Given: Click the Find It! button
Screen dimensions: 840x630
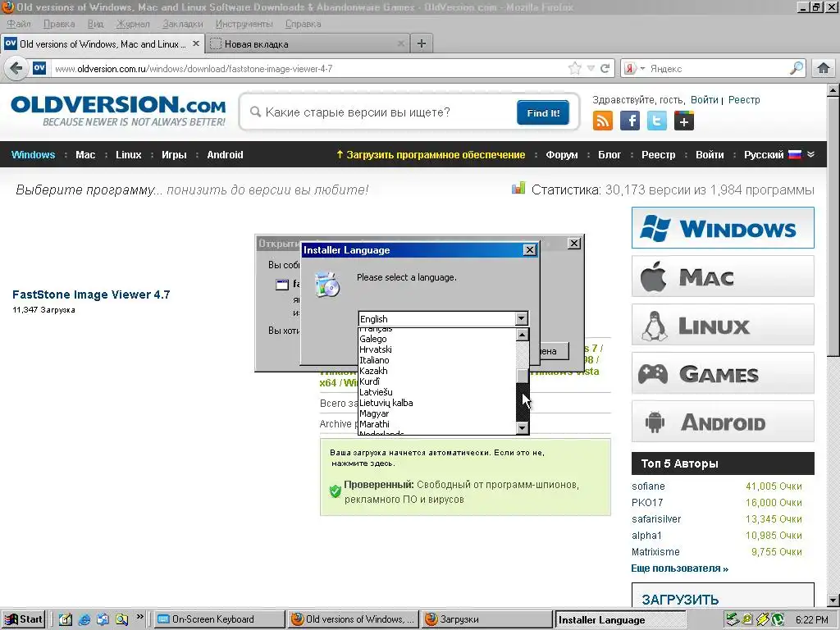Looking at the screenshot, I should click(543, 113).
